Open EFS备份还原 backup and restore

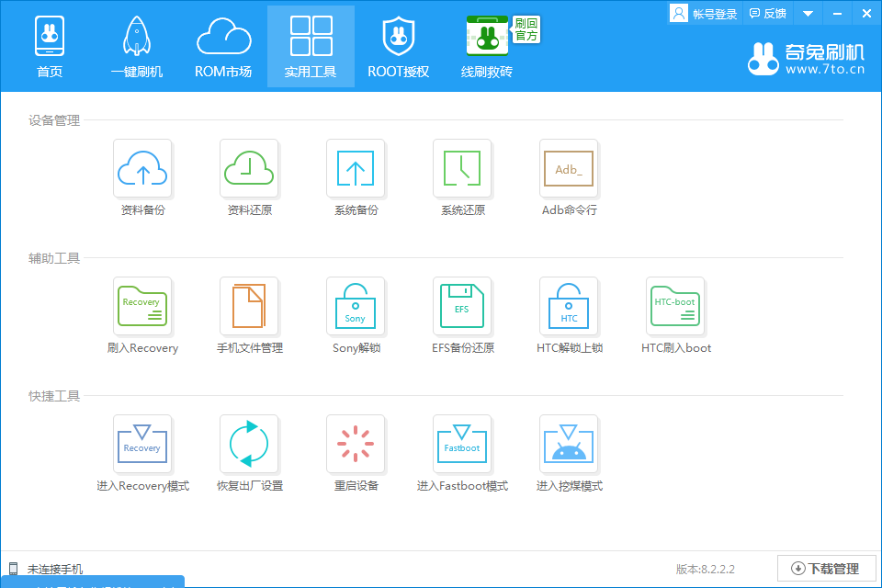pos(462,306)
